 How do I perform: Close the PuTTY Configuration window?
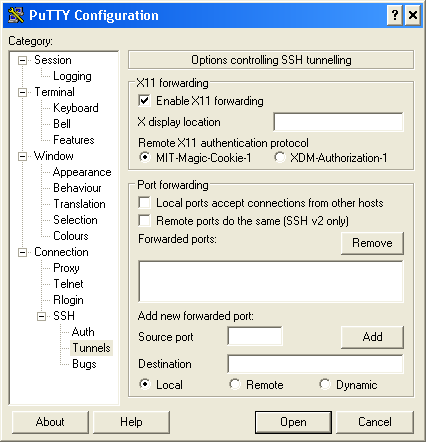tap(413, 15)
